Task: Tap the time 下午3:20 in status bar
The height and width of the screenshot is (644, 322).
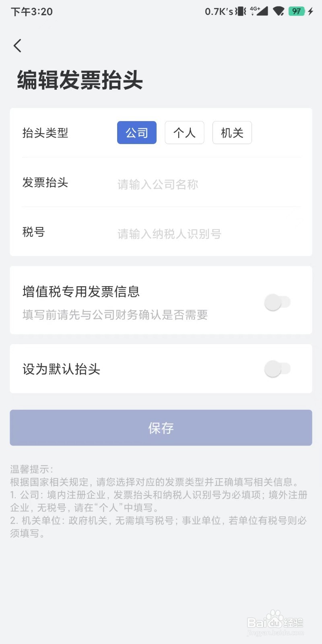Action: [32, 12]
